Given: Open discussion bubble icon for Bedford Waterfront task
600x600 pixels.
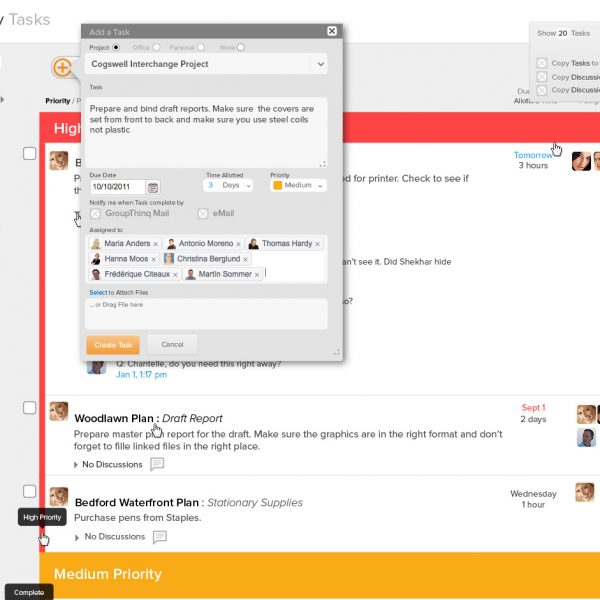Looking at the screenshot, I should [x=160, y=537].
